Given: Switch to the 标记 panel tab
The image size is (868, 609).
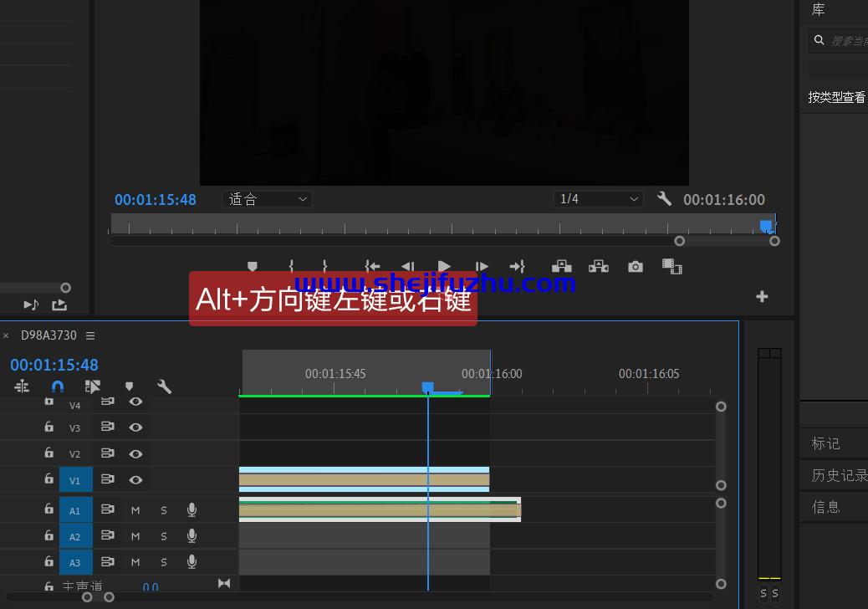Looking at the screenshot, I should [x=825, y=443].
